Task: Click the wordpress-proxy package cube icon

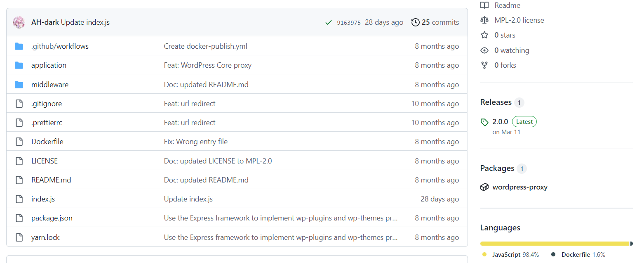Action: pyautogui.click(x=484, y=187)
